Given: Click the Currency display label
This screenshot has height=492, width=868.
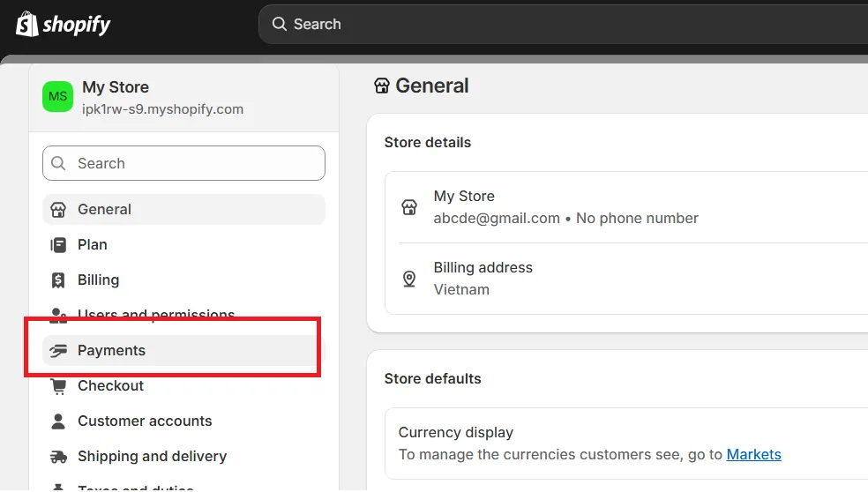Looking at the screenshot, I should coord(455,432).
